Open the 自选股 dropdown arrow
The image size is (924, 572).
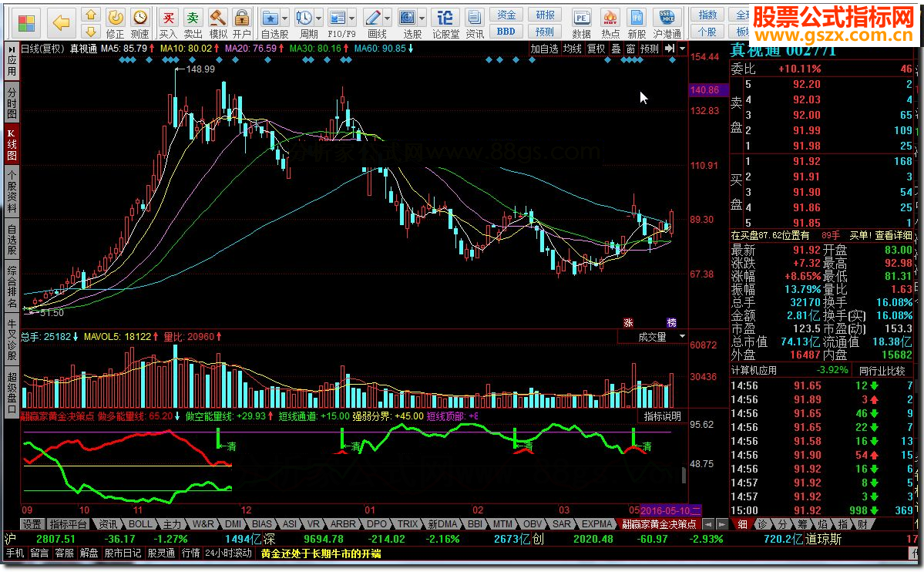(284, 17)
